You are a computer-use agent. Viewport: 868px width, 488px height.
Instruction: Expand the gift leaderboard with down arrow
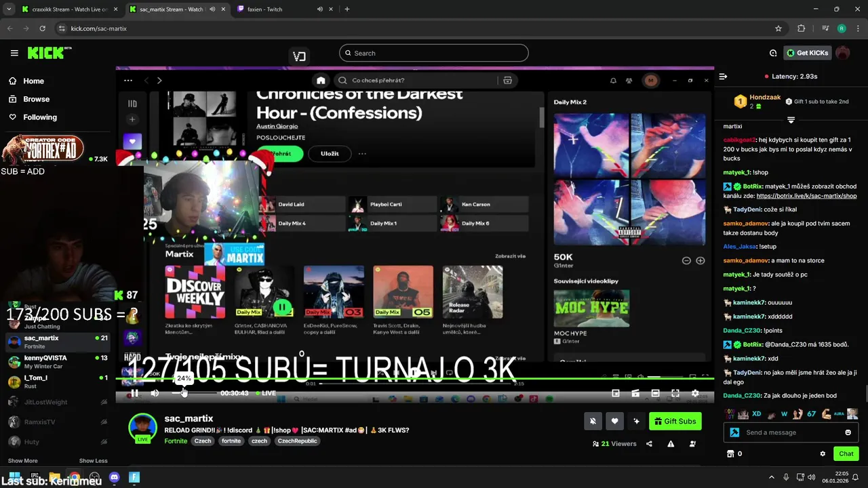(791, 120)
